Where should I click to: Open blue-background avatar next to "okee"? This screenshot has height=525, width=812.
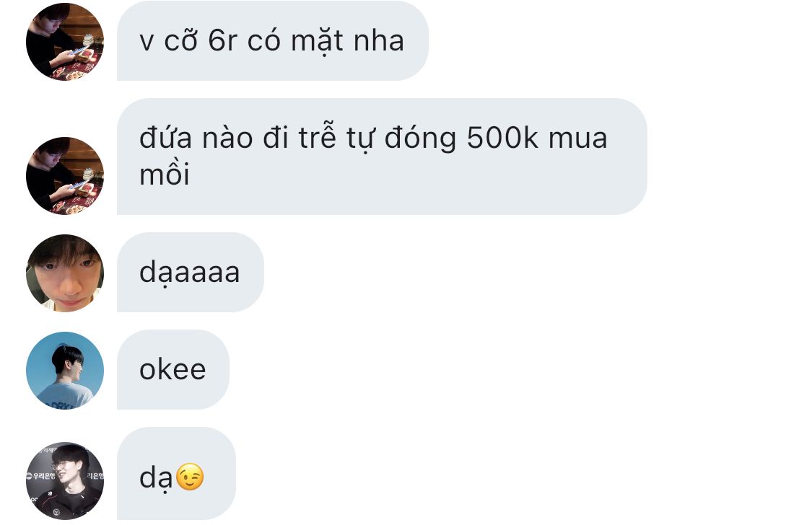point(65,371)
